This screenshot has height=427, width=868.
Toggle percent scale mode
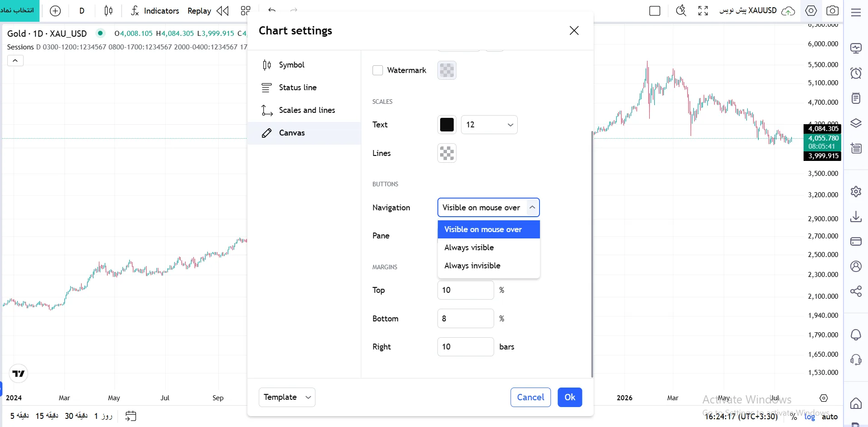[x=793, y=417]
